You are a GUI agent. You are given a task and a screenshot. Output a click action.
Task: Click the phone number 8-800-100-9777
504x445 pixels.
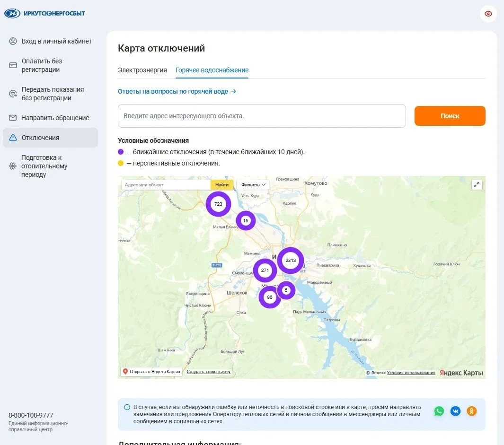31,415
